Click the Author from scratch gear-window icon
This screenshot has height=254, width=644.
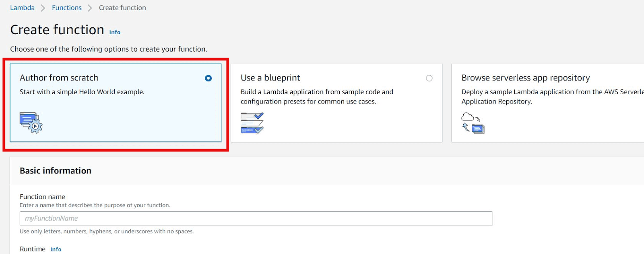(x=31, y=123)
